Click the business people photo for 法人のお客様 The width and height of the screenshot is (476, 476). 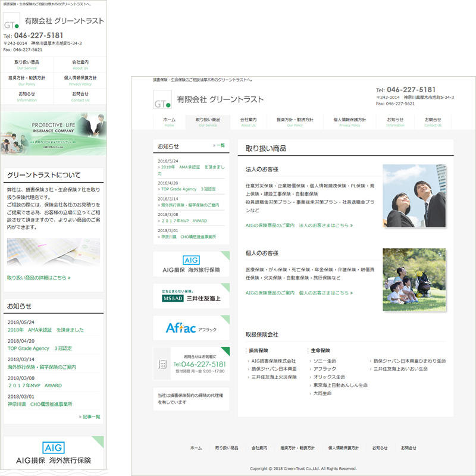(x=414, y=196)
